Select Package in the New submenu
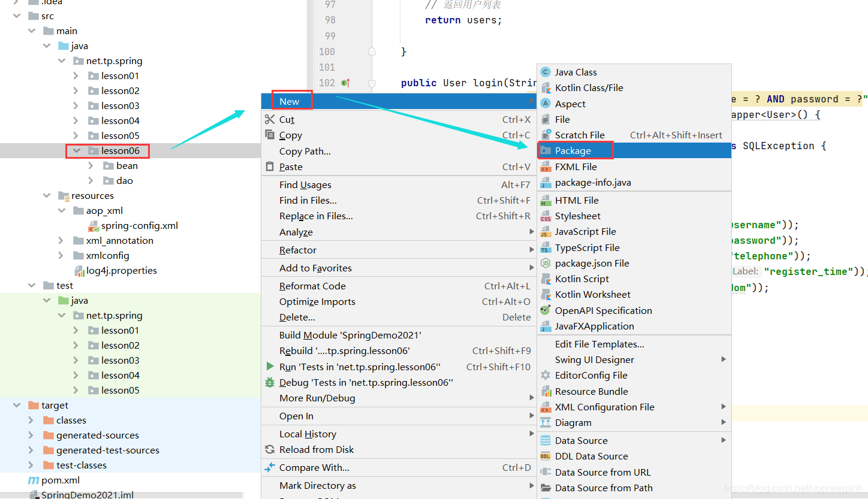The height and width of the screenshot is (499, 868). (x=634, y=150)
